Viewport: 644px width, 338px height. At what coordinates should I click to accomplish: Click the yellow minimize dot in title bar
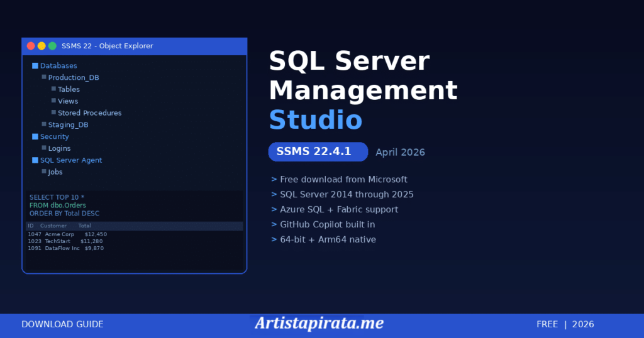(42, 46)
